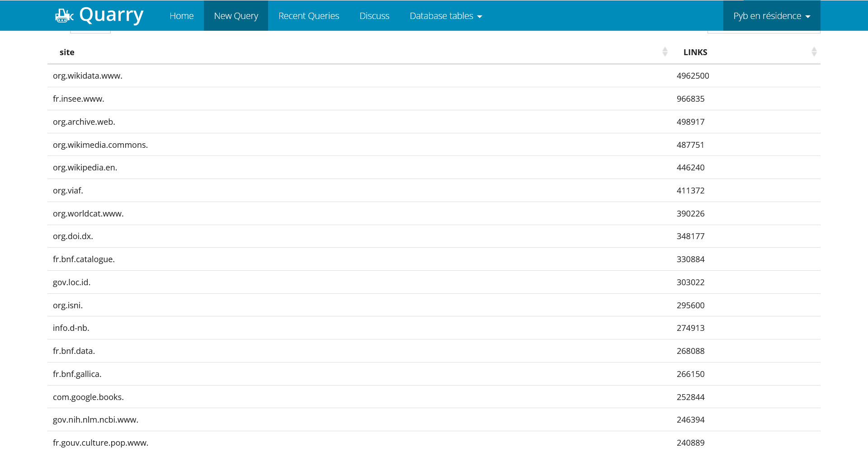
Task: Select the org.wikimedia.commons. cell
Action: (359, 145)
